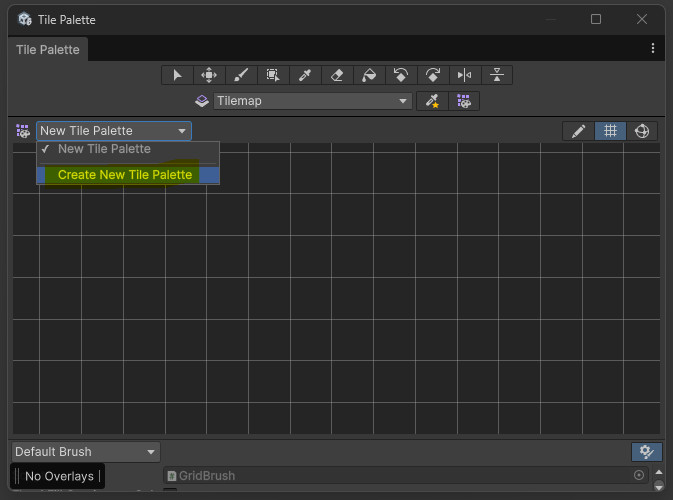The height and width of the screenshot is (500, 673).
Task: Open GridBrush object picker circle
Action: [639, 475]
